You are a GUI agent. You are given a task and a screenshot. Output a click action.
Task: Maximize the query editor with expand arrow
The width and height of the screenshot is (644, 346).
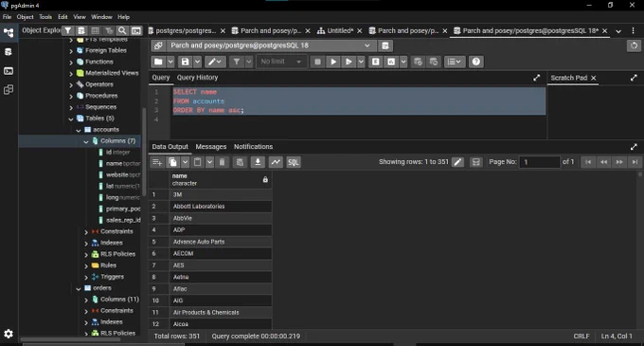point(536,78)
